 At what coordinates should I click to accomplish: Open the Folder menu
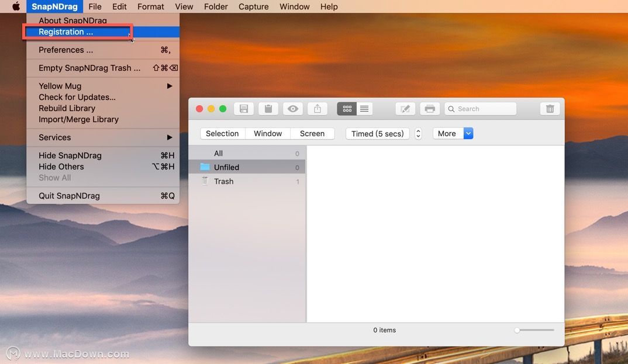pyautogui.click(x=216, y=6)
